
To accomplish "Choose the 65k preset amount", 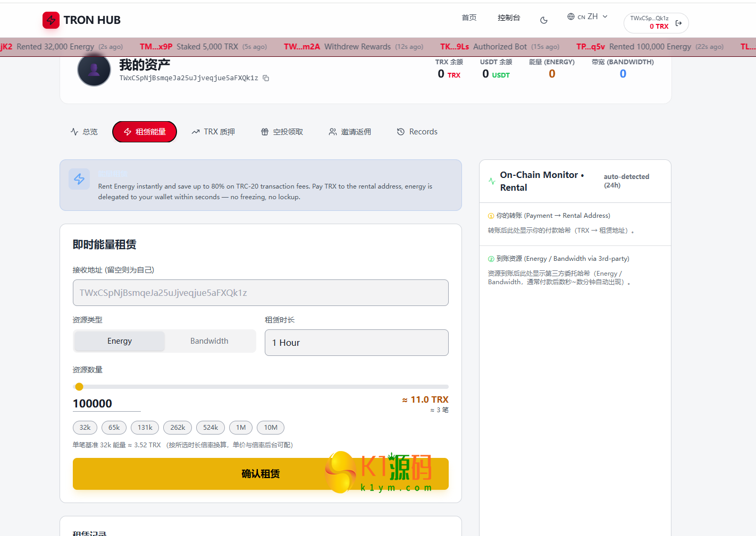I will point(114,428).
